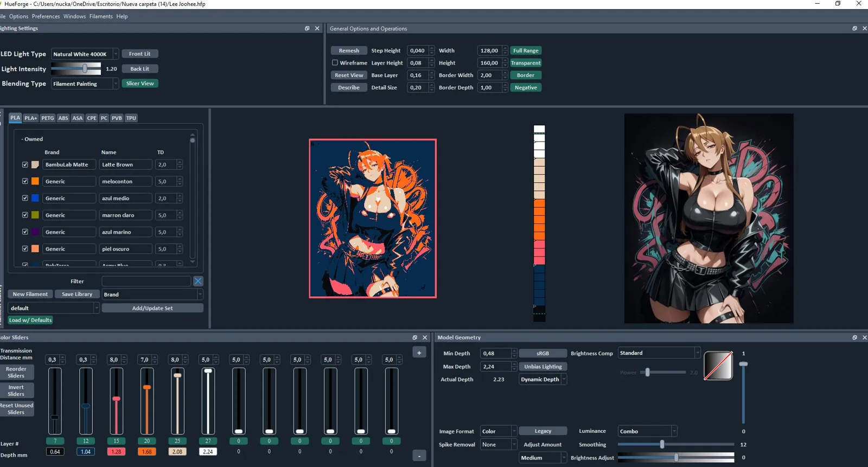The image size is (868, 467).
Task: Add a color slider with plus button
Action: (x=419, y=353)
